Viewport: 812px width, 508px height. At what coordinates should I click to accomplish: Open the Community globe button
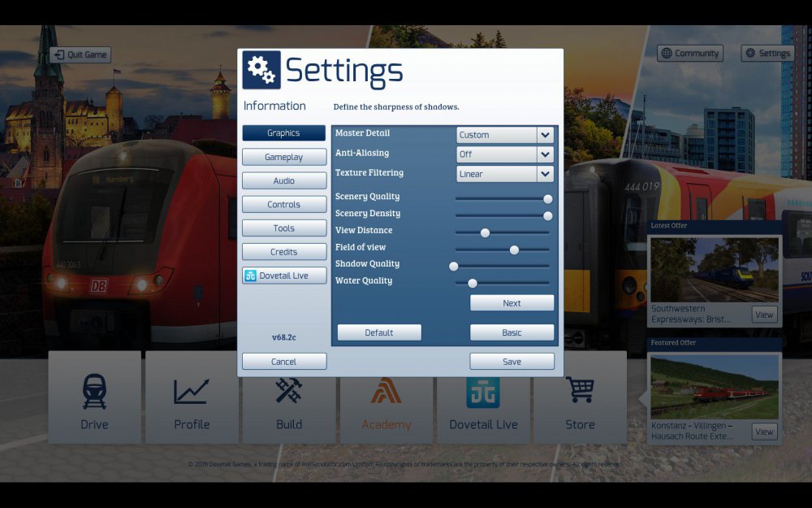(689, 54)
